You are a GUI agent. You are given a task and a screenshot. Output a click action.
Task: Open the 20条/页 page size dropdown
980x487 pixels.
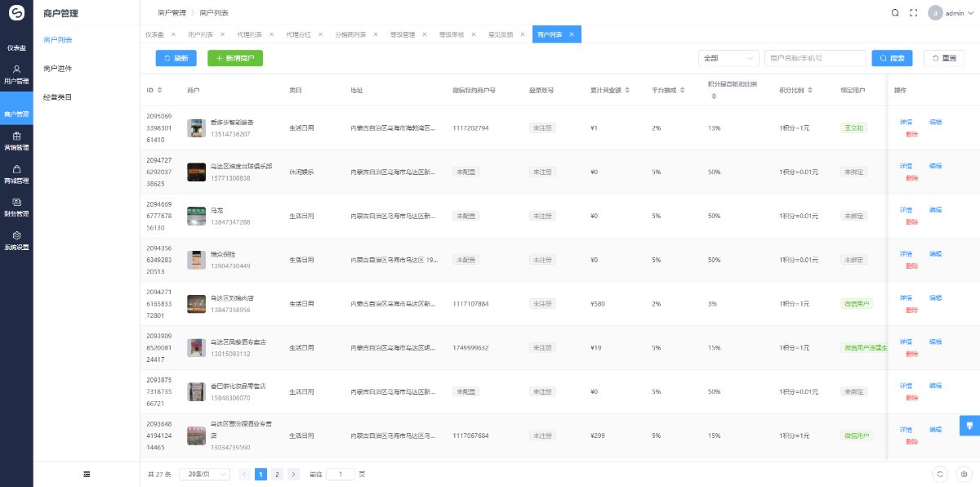tap(204, 474)
